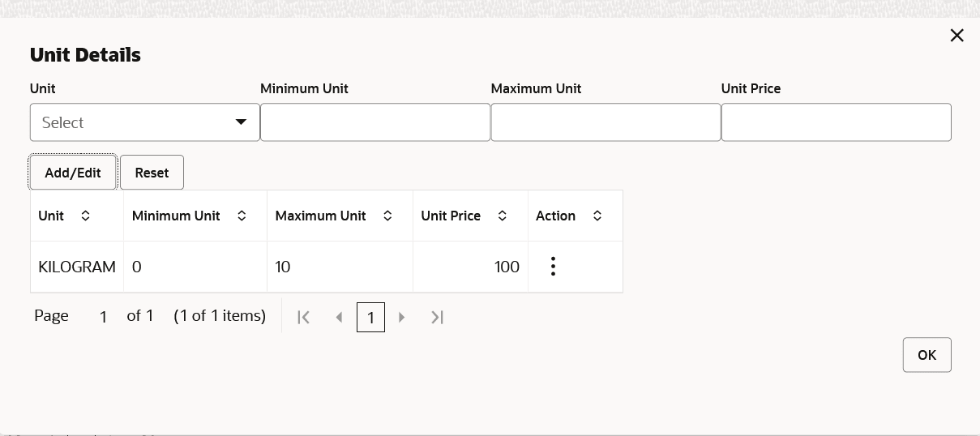Sort table by Action column
This screenshot has width=980, height=436.
[597, 216]
